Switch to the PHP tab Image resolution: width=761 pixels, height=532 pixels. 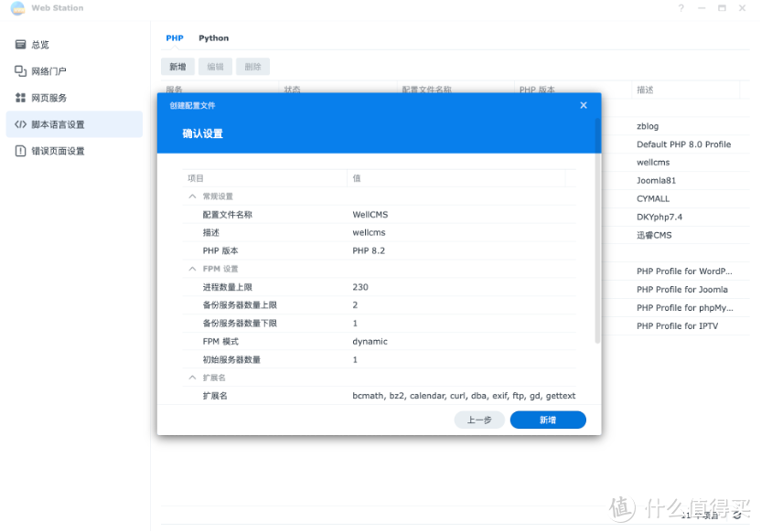click(175, 37)
